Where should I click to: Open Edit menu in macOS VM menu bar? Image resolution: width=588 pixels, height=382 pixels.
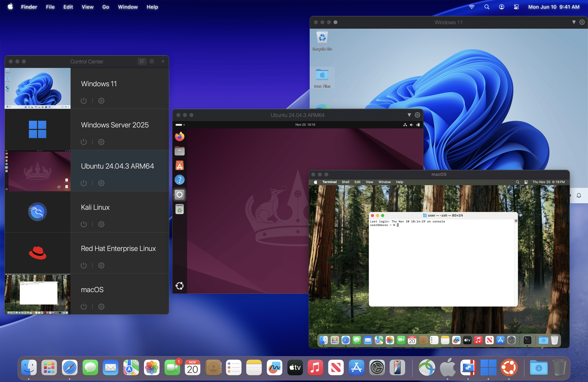coord(357,182)
